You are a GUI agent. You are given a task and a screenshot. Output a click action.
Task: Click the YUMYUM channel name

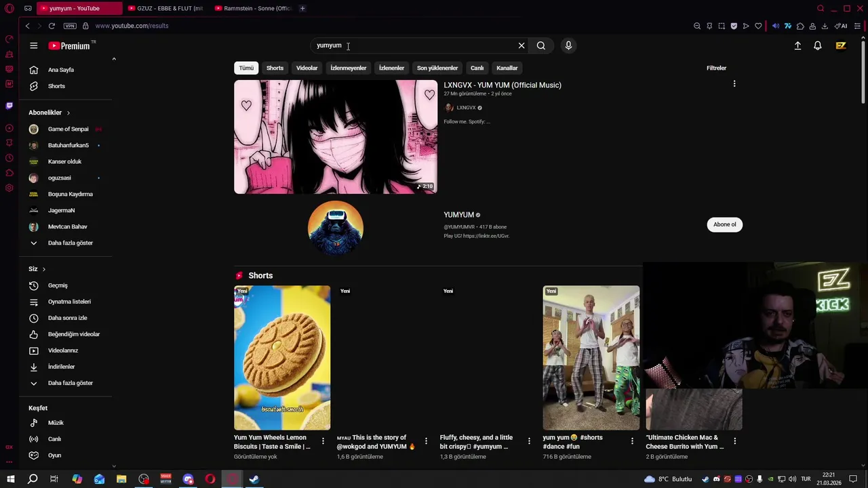458,215
